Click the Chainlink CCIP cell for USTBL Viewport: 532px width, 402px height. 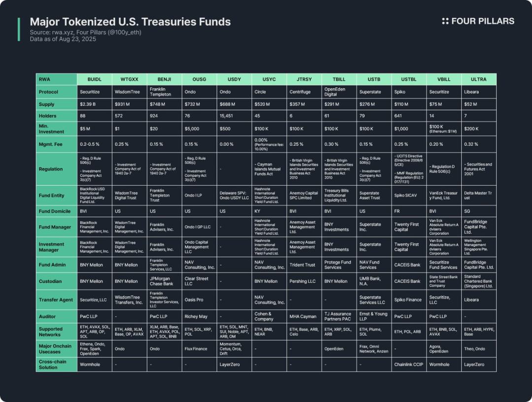pos(409,365)
